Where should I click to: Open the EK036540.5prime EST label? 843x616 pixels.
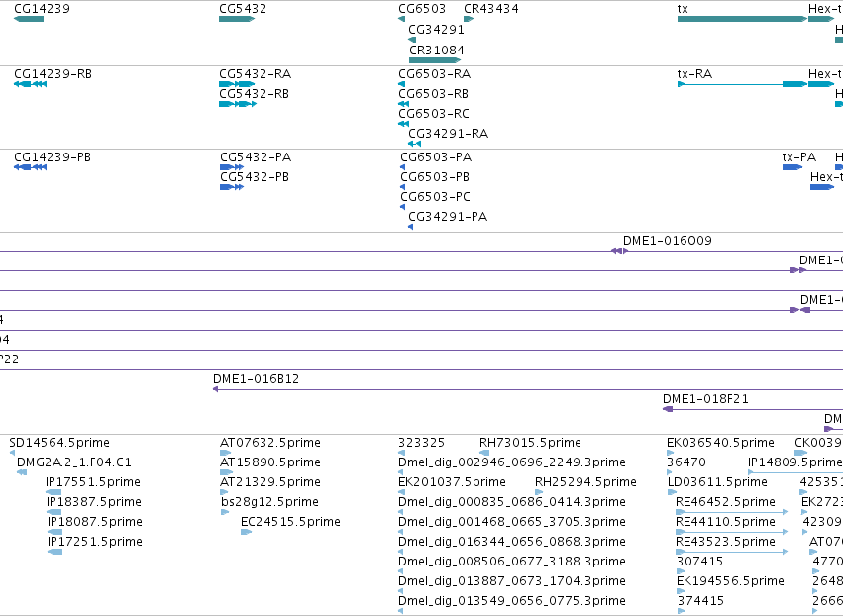click(720, 443)
